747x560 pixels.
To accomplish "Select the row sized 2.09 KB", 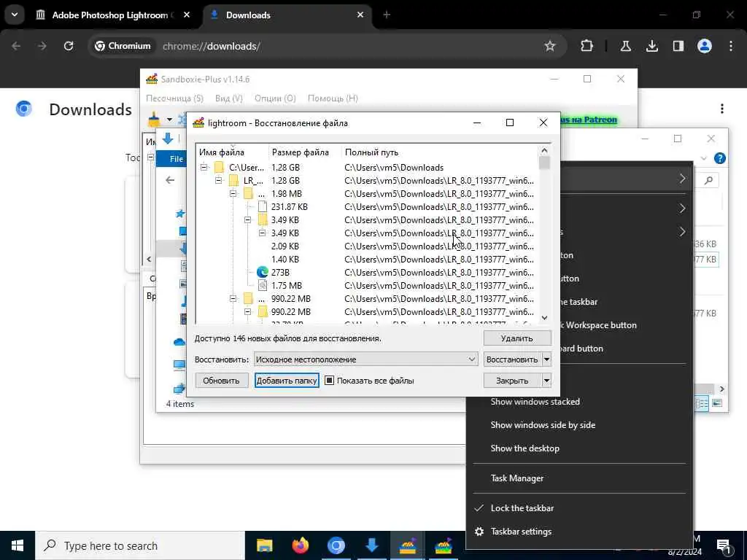I will [367, 246].
